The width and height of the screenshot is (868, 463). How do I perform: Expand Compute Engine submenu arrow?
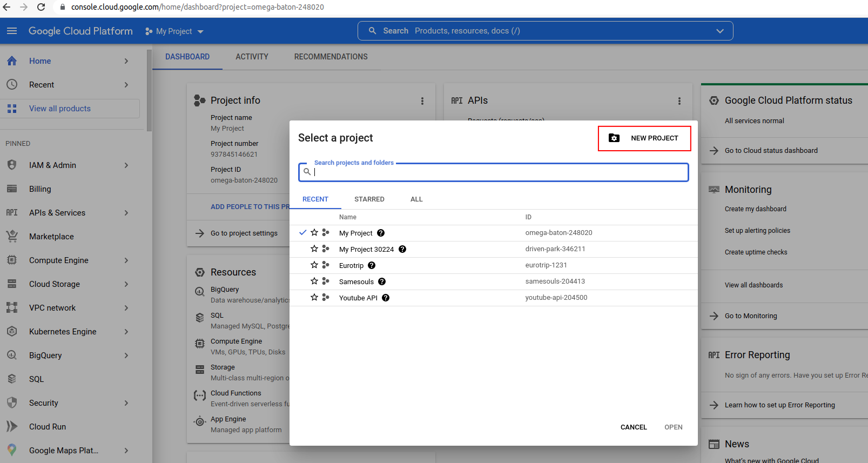point(126,260)
